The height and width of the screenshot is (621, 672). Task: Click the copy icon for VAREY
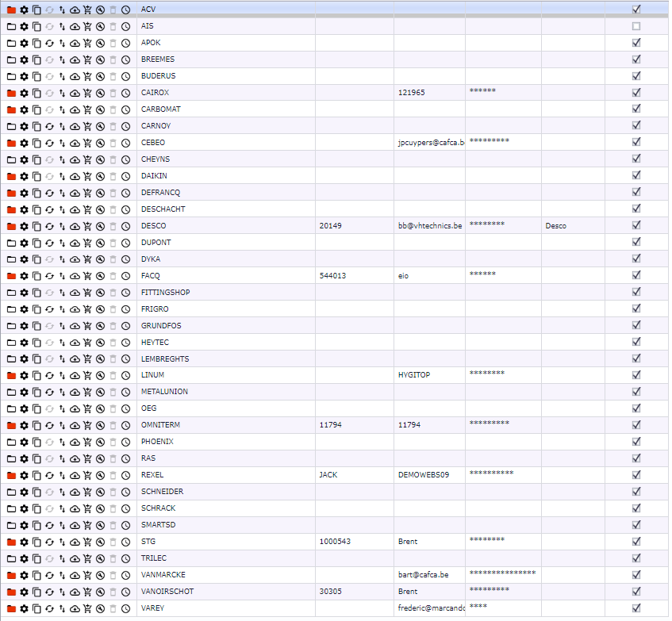[x=36, y=608]
